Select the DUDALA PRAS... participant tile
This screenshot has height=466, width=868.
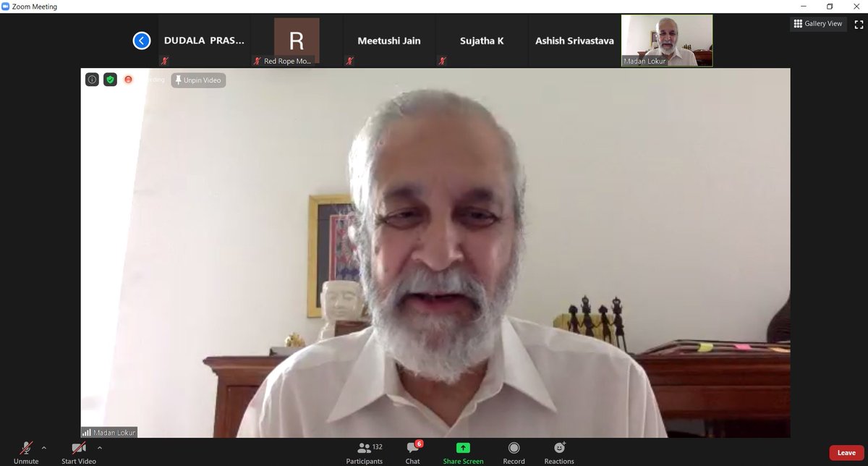click(205, 41)
